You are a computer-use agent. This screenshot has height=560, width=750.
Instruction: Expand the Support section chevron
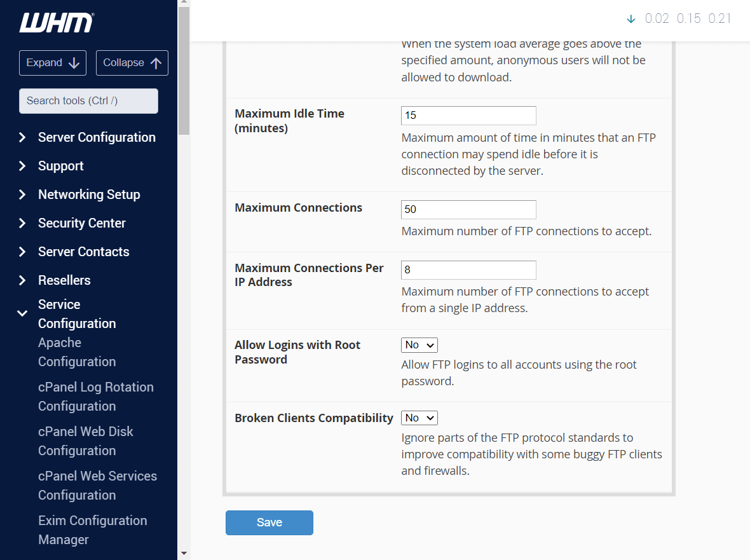click(22, 166)
